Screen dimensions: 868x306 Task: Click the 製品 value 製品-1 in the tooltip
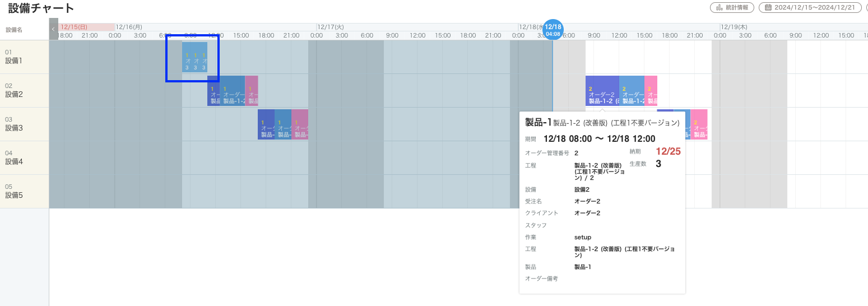coord(583,267)
